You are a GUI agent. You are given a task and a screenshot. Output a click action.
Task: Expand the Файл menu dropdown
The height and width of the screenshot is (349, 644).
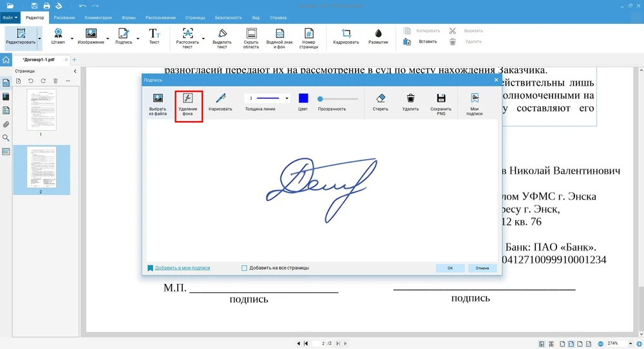[10, 17]
